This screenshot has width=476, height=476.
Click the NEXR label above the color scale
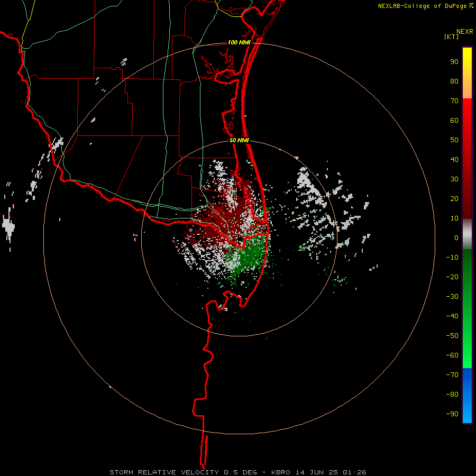[465, 32]
